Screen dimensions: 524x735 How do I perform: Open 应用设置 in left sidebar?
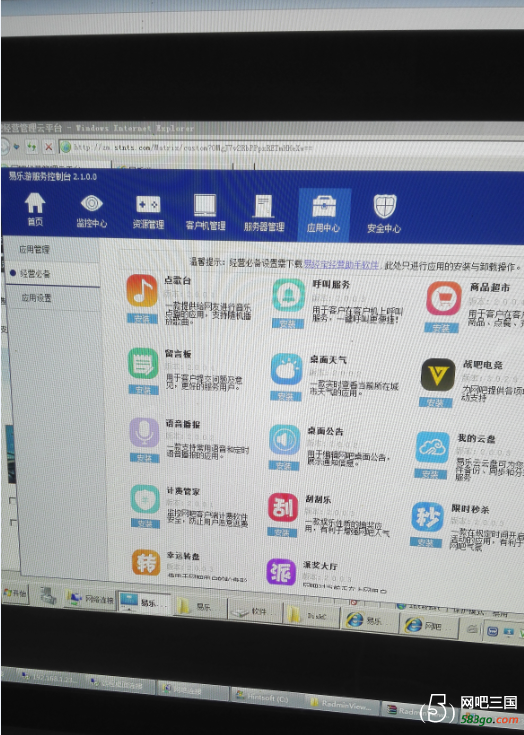pyautogui.click(x=37, y=298)
